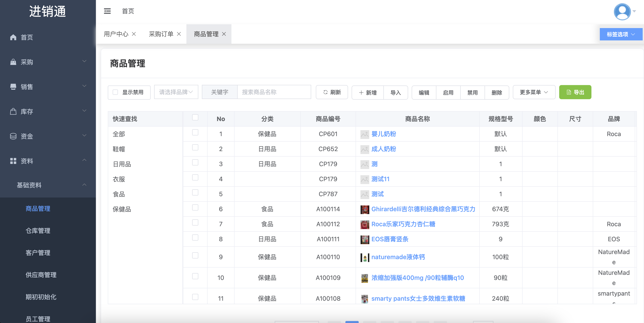Click the home icon in sidebar
The height and width of the screenshot is (323, 644).
tap(13, 37)
